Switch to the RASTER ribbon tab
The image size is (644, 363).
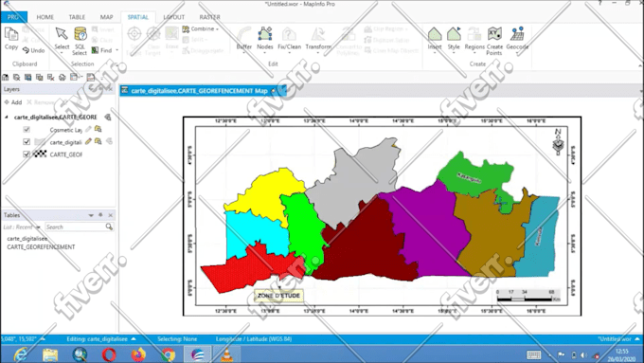point(209,17)
